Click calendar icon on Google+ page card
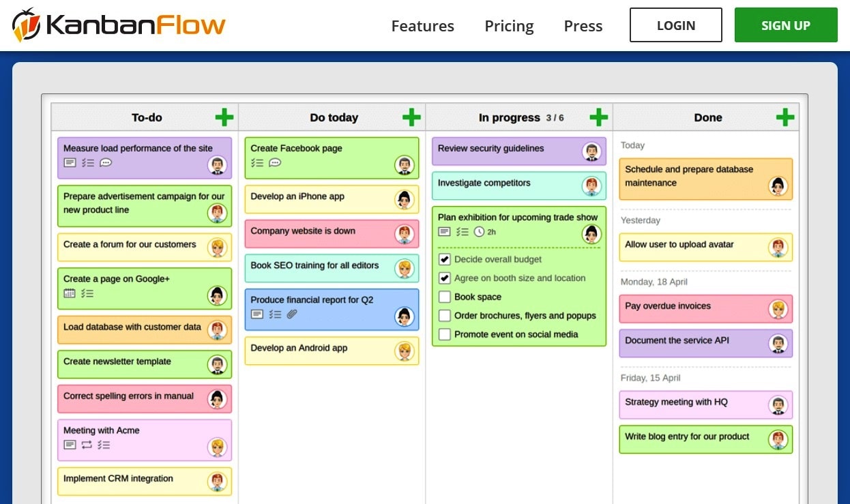 70,294
